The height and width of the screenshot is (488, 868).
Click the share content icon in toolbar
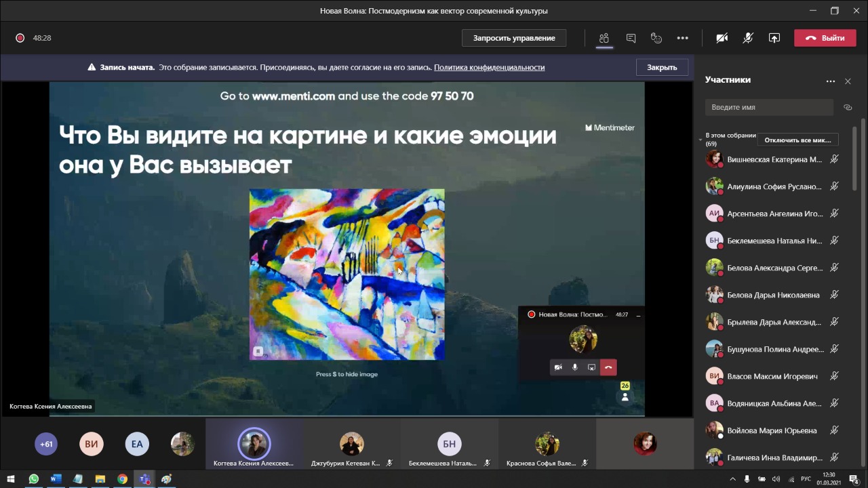(x=774, y=38)
